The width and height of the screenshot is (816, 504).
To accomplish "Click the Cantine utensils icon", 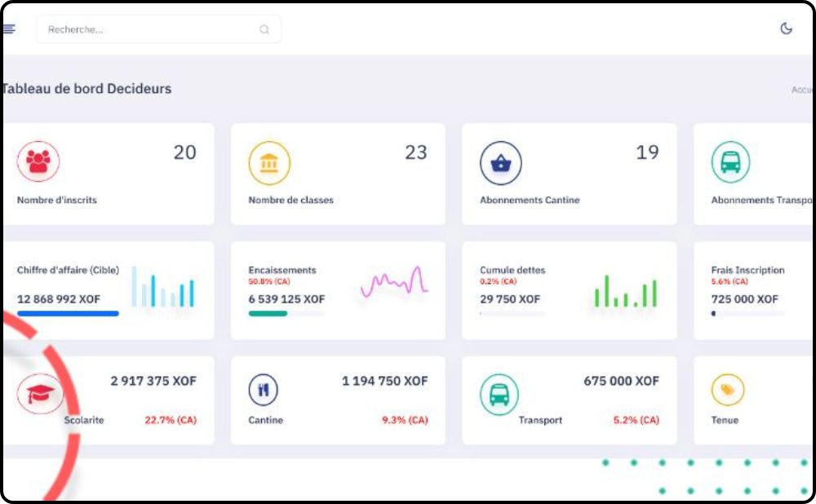I will coord(262,389).
